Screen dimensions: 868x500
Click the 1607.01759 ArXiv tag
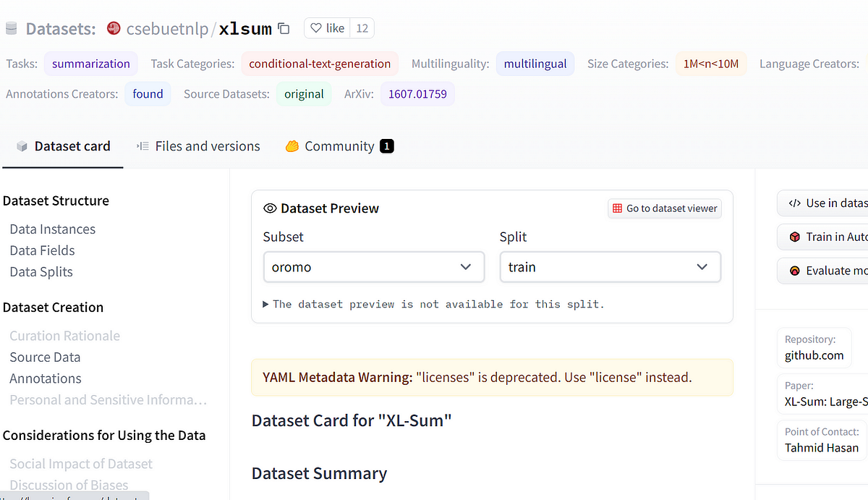pos(417,93)
